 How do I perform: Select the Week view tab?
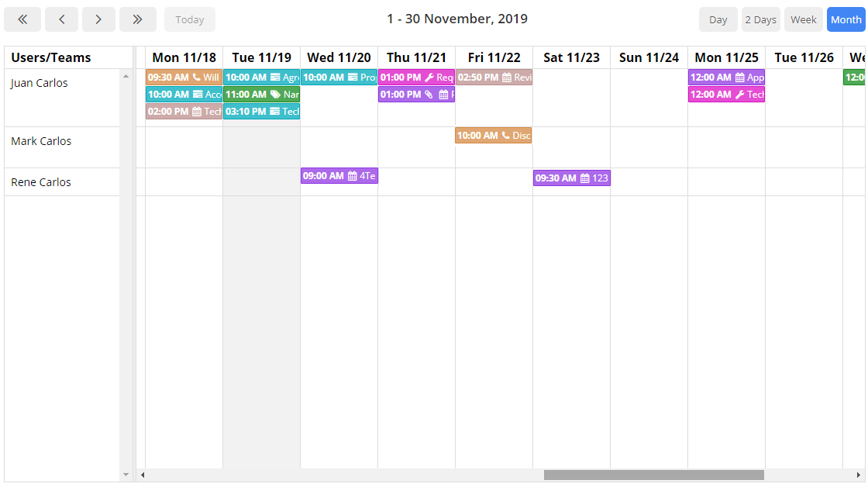pyautogui.click(x=803, y=20)
